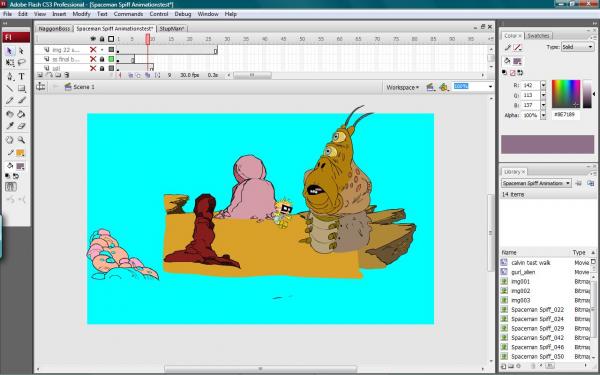Pick a hue in the color spectrum box
The width and height of the screenshot is (600, 375).
click(x=566, y=94)
